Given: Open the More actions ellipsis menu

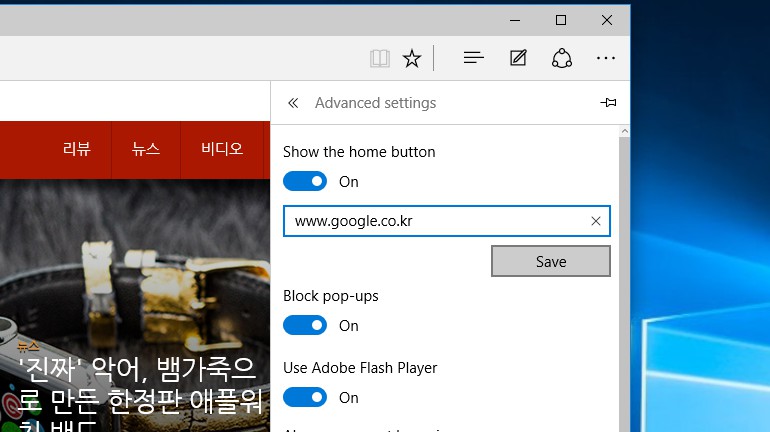Looking at the screenshot, I should coord(605,58).
